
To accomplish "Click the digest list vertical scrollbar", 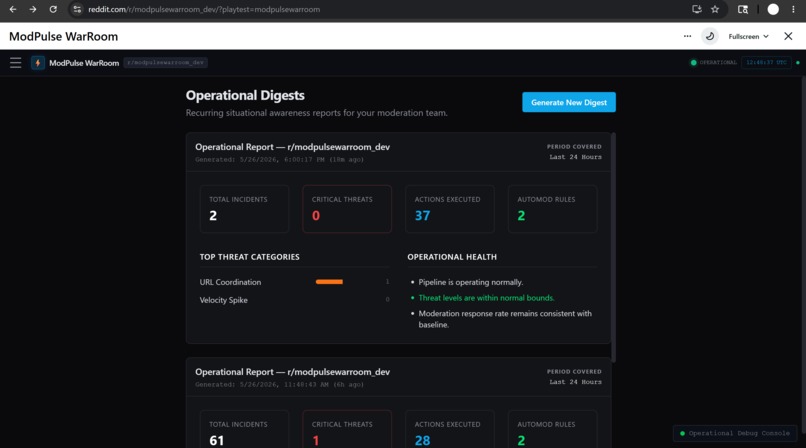I will point(613,247).
